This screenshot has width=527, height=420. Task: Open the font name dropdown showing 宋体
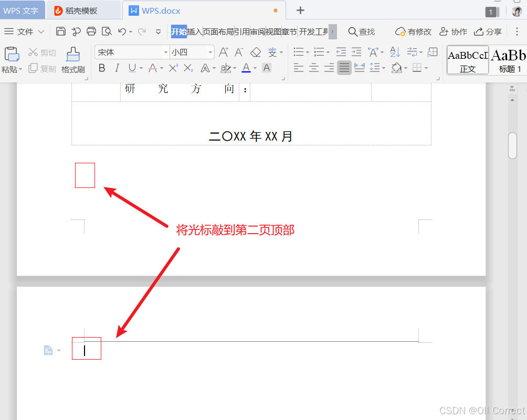coord(166,52)
